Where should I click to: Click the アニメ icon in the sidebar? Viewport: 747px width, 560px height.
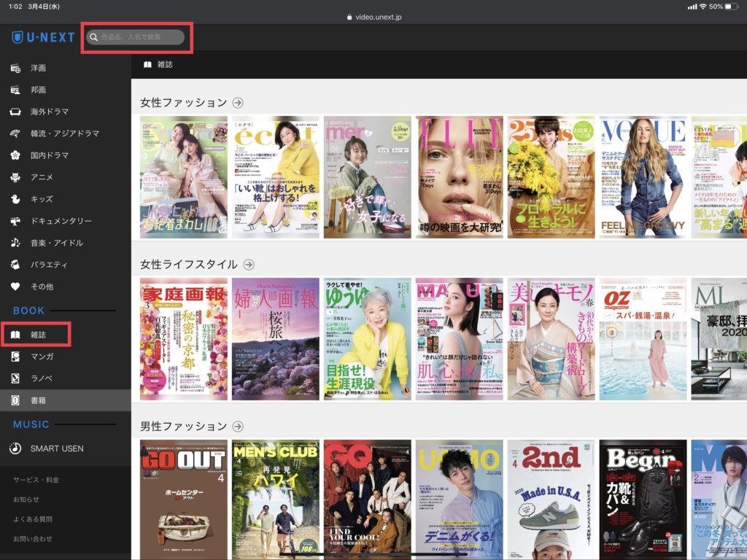15,177
